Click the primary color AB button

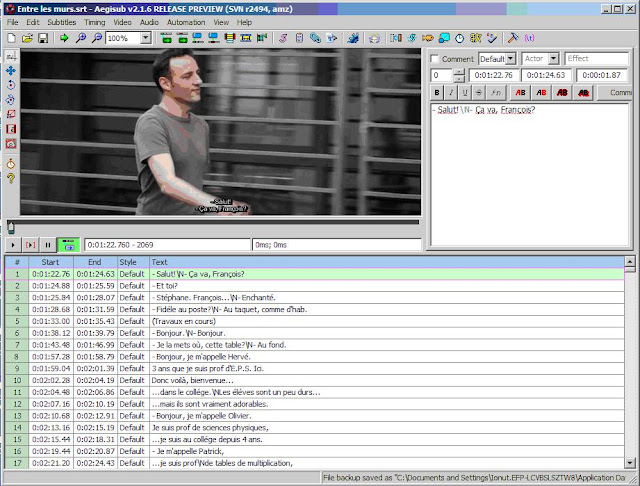(520, 93)
